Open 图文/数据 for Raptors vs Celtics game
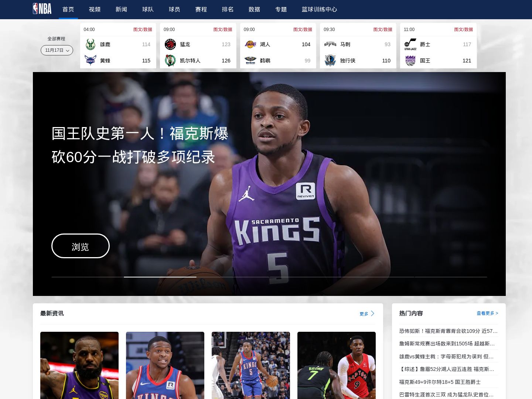The width and height of the screenshot is (532, 399). [x=223, y=30]
